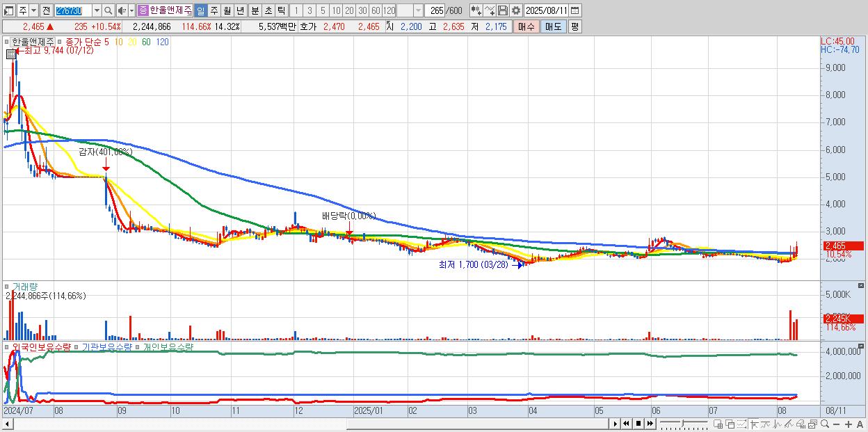This screenshot has width=868, height=432.
Task: Select the 3 interval button
Action: click(x=309, y=10)
